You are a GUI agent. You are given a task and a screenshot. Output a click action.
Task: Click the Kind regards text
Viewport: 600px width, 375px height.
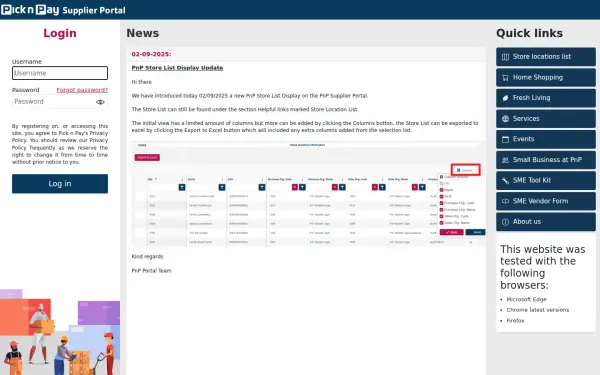point(147,257)
